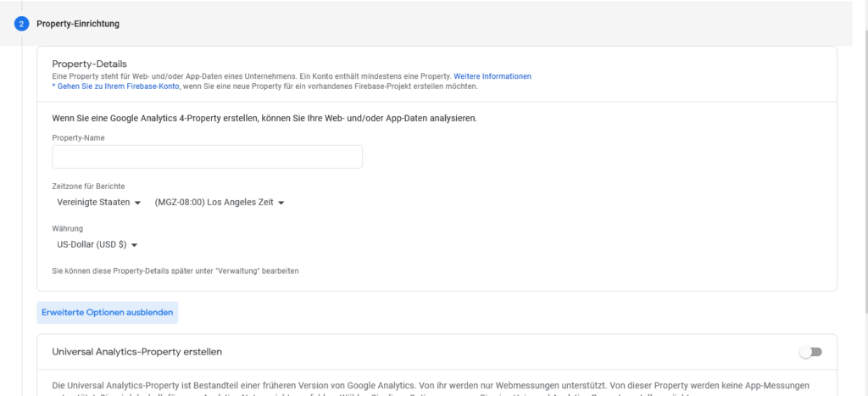Click the Property-Details section heading
This screenshot has width=868, height=396.
click(89, 64)
